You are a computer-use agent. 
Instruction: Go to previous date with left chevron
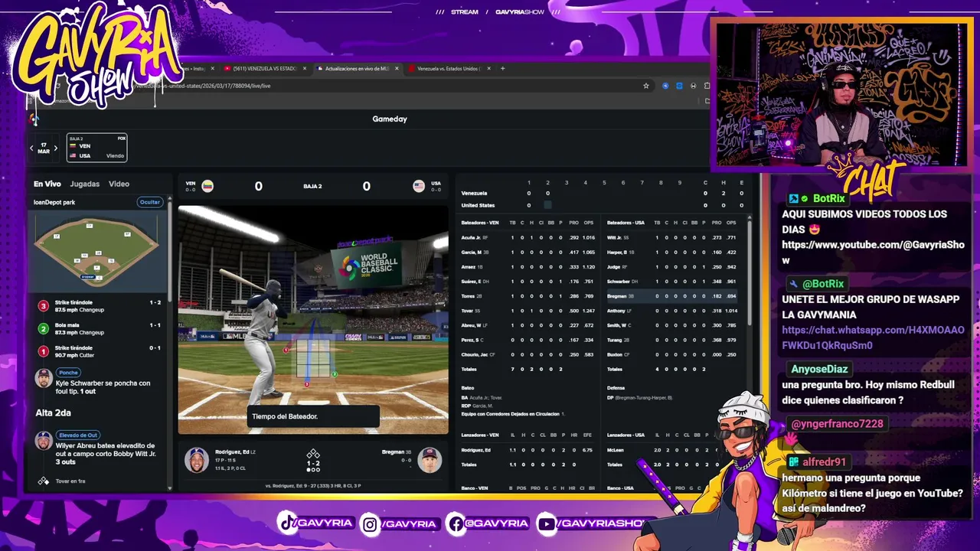pos(31,148)
